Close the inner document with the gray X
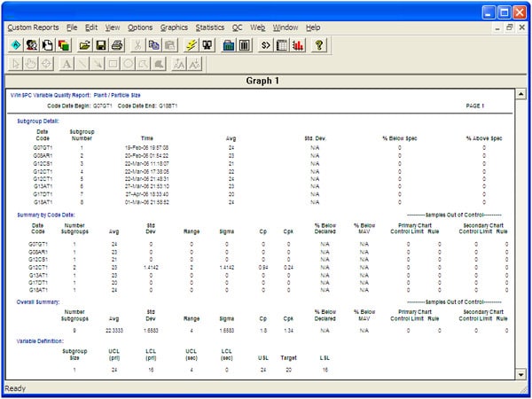 [x=521, y=27]
